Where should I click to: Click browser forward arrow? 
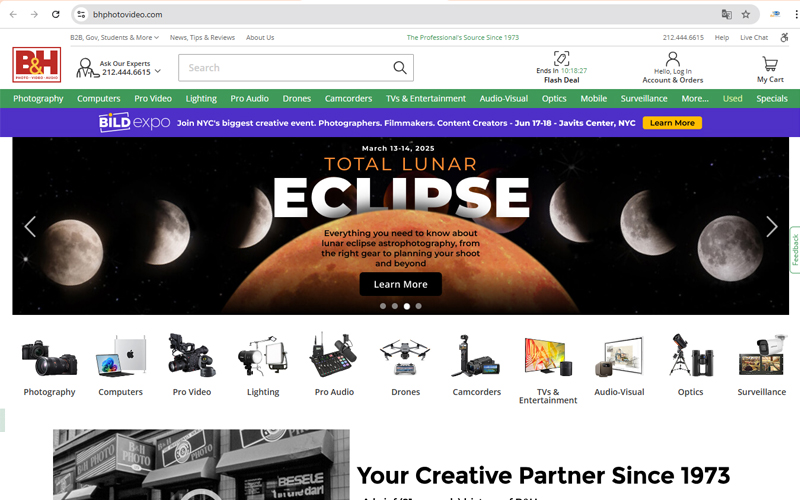[34, 14]
